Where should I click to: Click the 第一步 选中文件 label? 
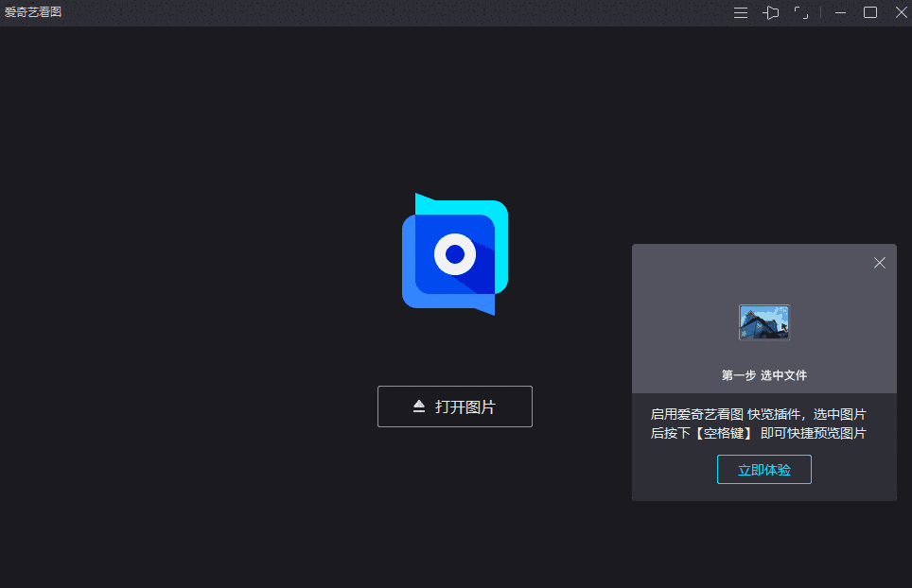[763, 374]
